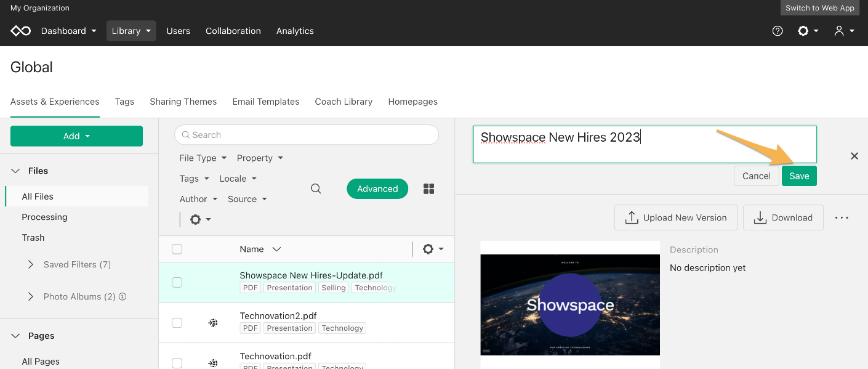Open the Source filter dropdown

247,199
